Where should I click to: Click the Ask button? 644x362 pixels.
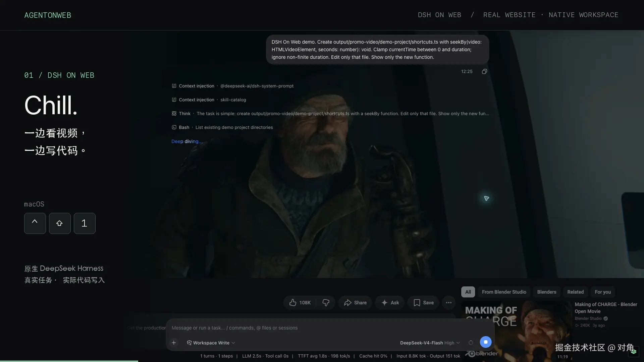coord(390,303)
